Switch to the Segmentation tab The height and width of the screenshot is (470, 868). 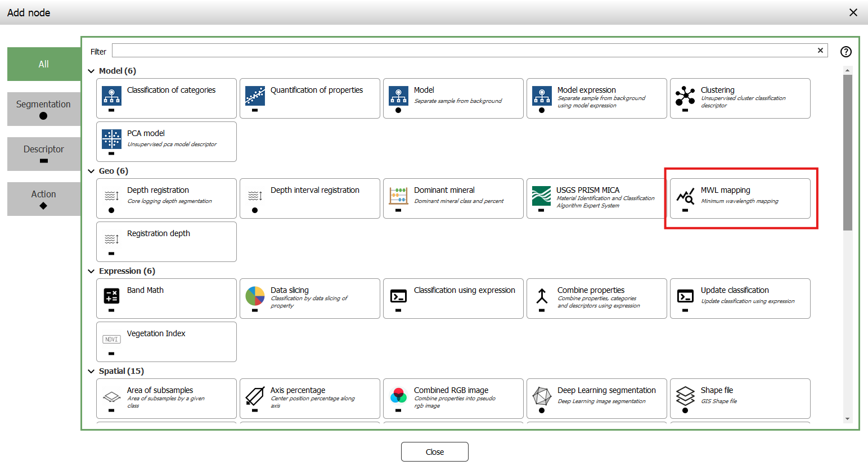[44, 109]
